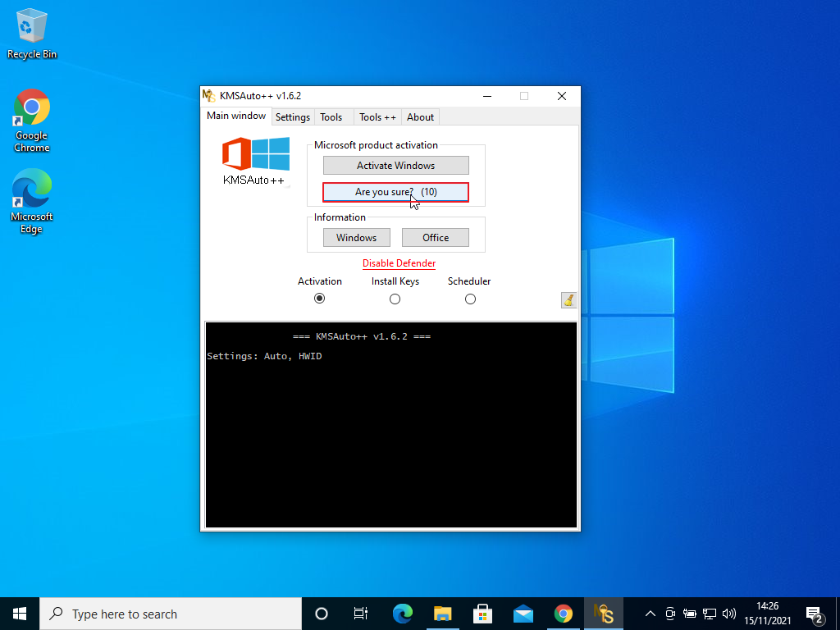Screen dimensions: 840x630
Task: Click the Disable Defender link
Action: [399, 263]
